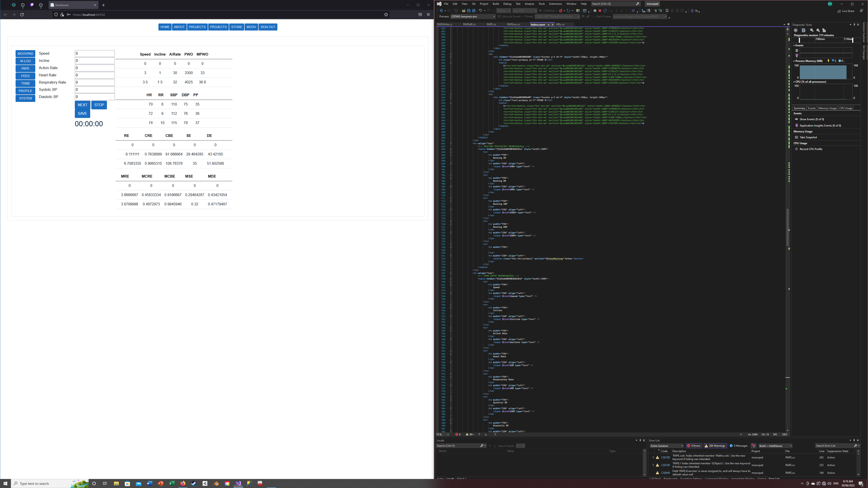The width and height of the screenshot is (868, 488).
Task: Open Build menu in Visual Studio
Action: click(496, 4)
